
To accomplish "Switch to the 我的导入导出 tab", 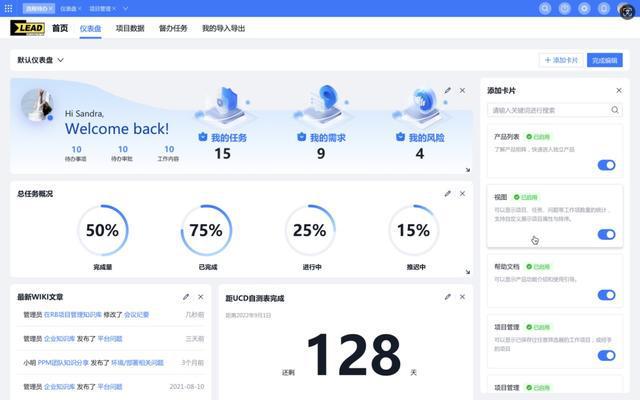I will point(224,28).
